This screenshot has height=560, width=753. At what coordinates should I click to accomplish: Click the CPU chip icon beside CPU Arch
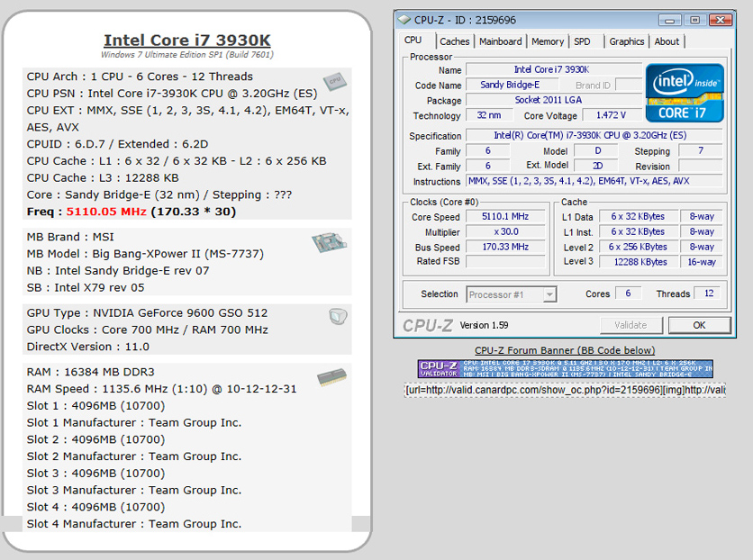tap(335, 82)
